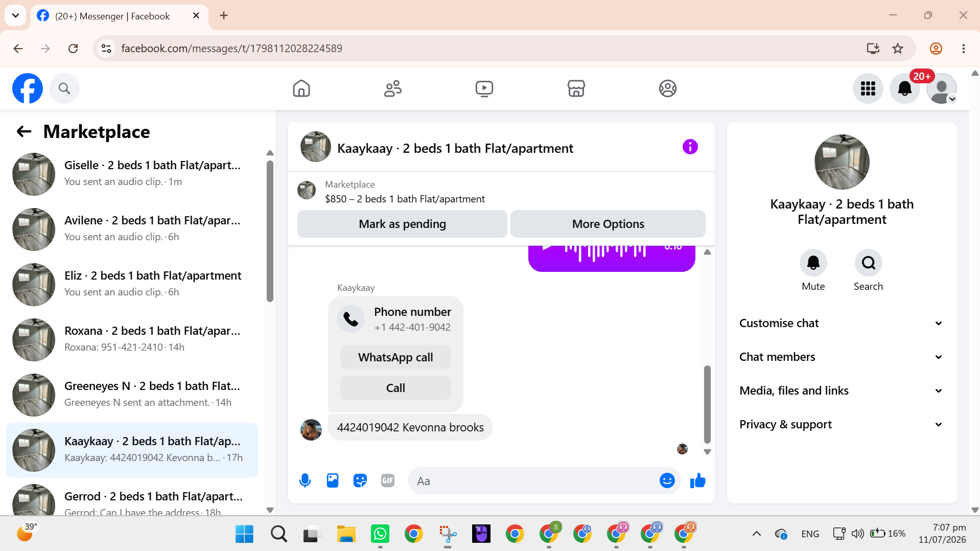The width and height of the screenshot is (980, 551).
Task: Click the back arrow beside Marketplace heading
Action: point(24,132)
